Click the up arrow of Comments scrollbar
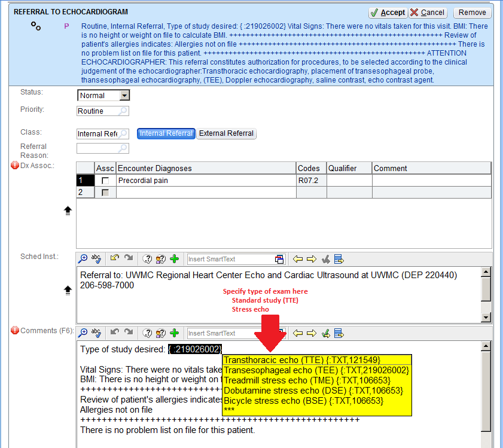The width and height of the screenshot is (503, 448). tap(486, 346)
